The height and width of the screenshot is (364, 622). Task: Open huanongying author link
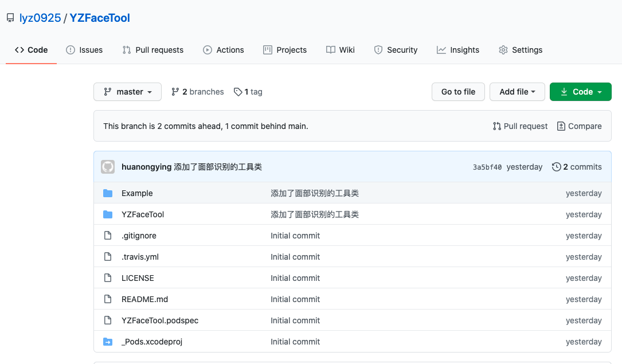(146, 167)
